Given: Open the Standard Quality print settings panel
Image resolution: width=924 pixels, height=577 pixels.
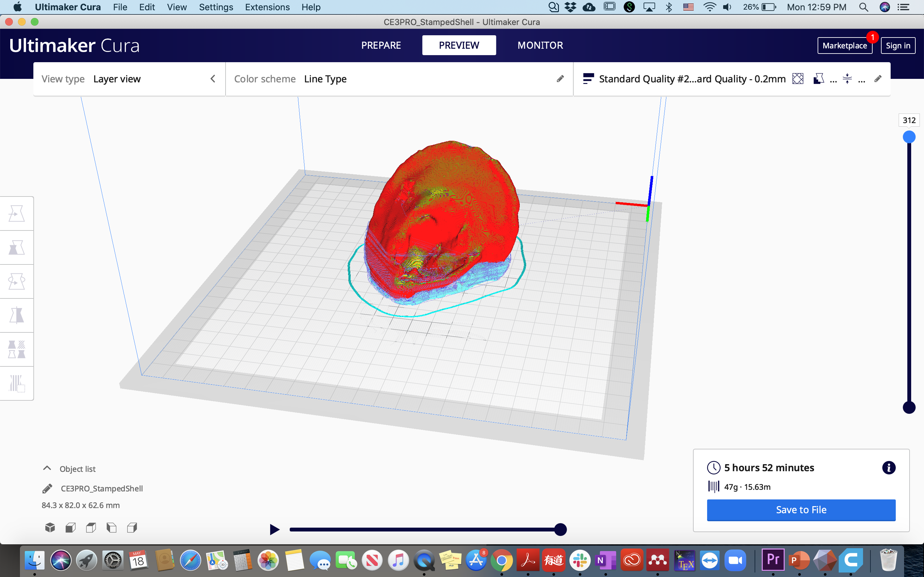Looking at the screenshot, I should click(x=692, y=79).
